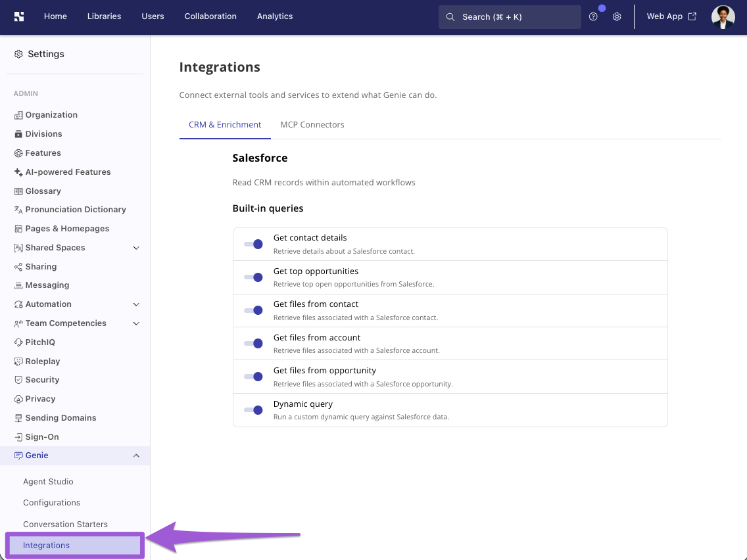Click the settings gear icon in header

617,16
